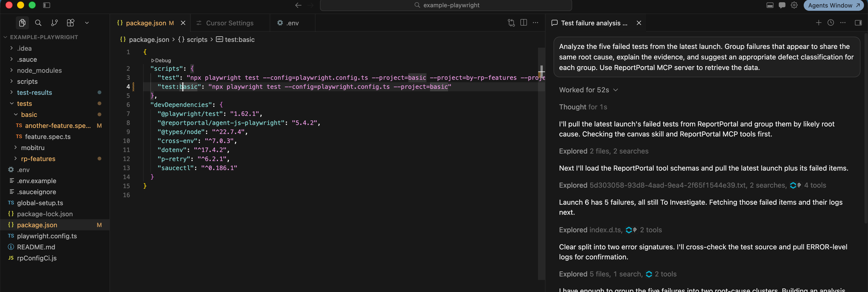
Task: Toggle the primary sidebar layout icon
Action: click(x=47, y=5)
